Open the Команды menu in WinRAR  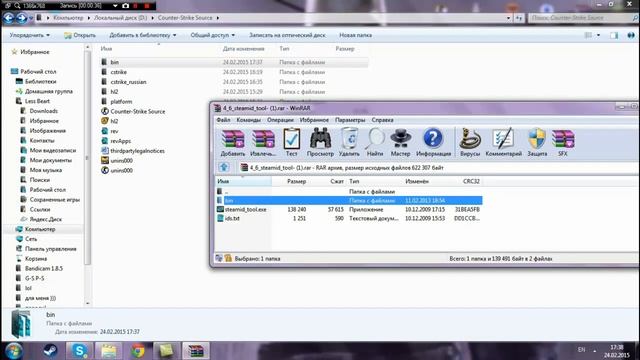[x=249, y=120]
